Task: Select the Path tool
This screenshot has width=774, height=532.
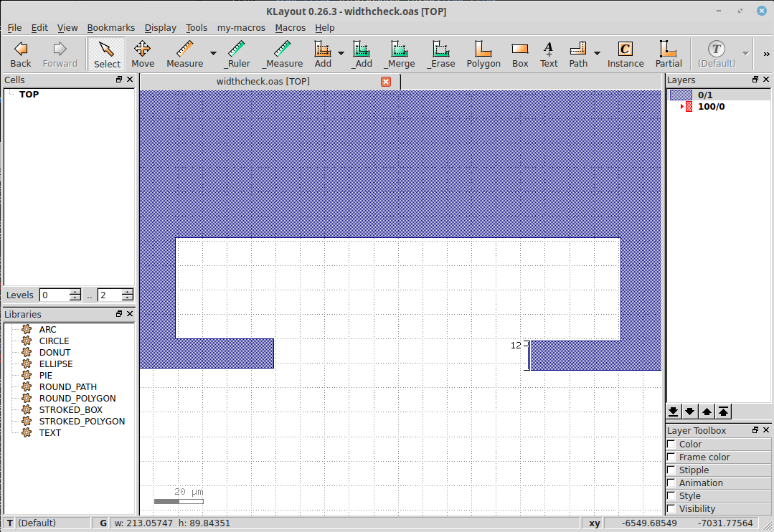Action: [x=577, y=54]
